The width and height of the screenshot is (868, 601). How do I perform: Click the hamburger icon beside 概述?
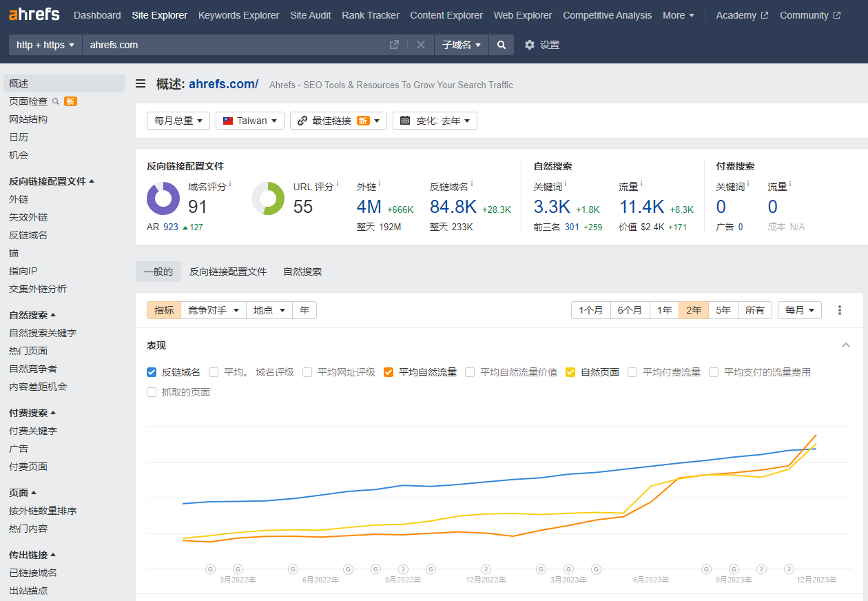pyautogui.click(x=141, y=83)
